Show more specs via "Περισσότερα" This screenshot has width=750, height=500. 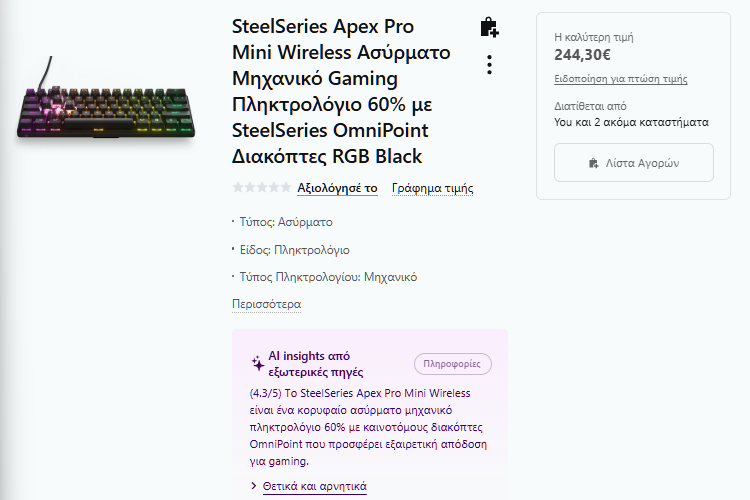click(x=266, y=304)
